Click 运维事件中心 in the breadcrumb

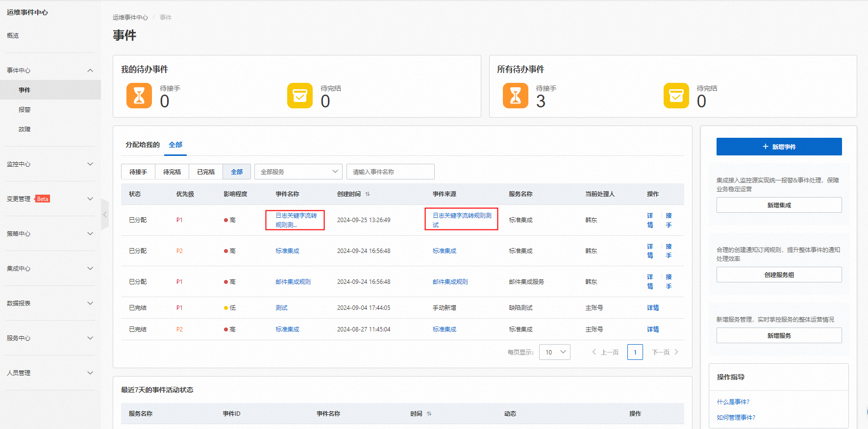click(130, 18)
